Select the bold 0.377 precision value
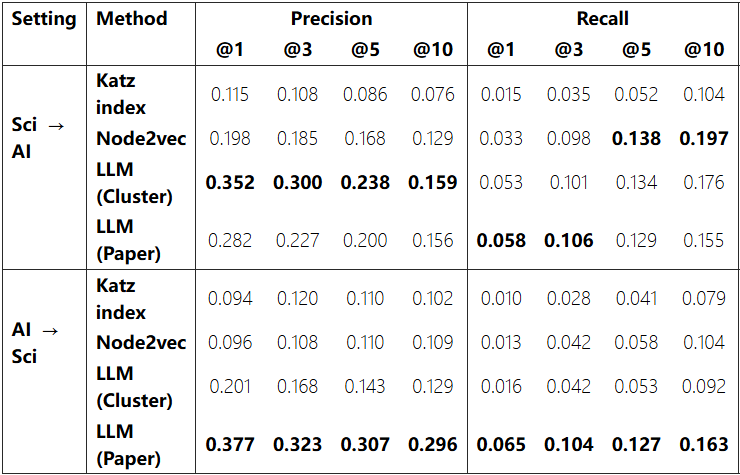 pyautogui.click(x=230, y=443)
